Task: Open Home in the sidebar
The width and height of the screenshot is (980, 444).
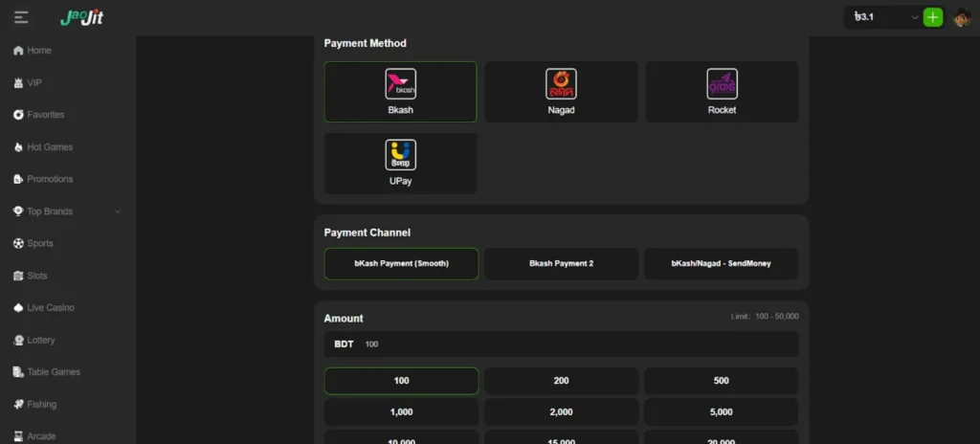Action: tap(39, 51)
